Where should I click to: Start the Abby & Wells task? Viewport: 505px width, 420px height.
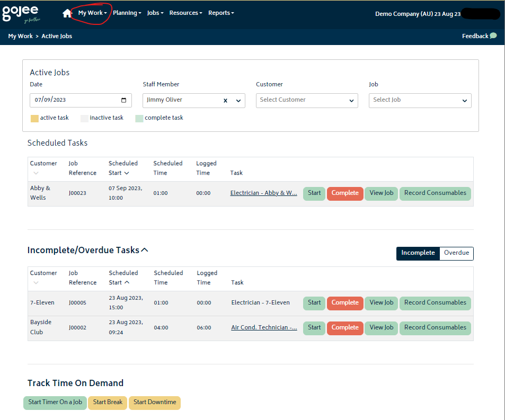[x=314, y=193]
